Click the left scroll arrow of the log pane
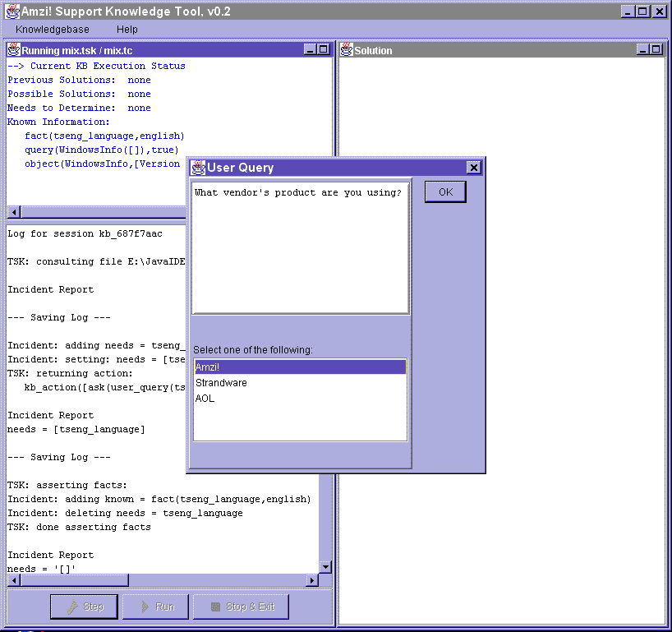Viewport: 672px width, 632px height. click(x=14, y=580)
